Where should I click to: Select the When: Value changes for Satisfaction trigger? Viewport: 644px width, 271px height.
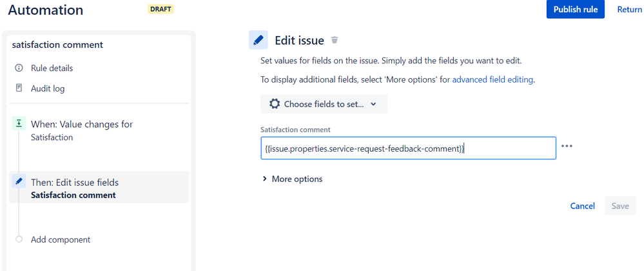tap(82, 131)
